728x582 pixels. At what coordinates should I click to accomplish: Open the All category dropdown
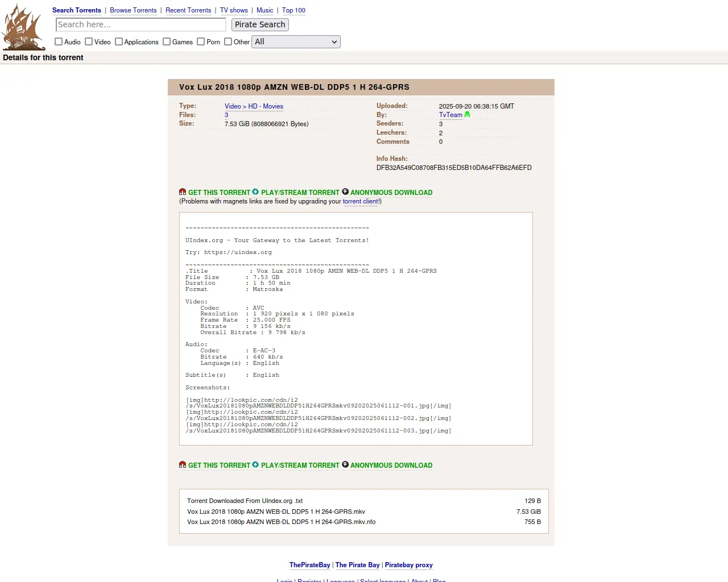coord(296,41)
